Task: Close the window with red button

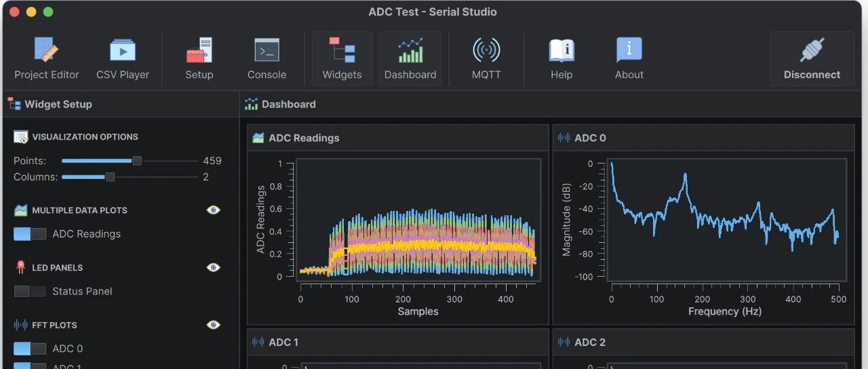Action: pos(14,12)
